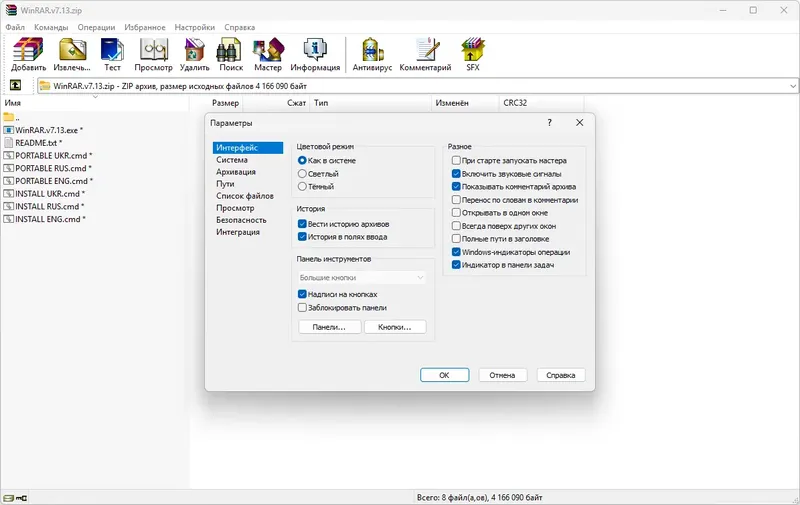Click the Кнопки... button

[x=395, y=327]
